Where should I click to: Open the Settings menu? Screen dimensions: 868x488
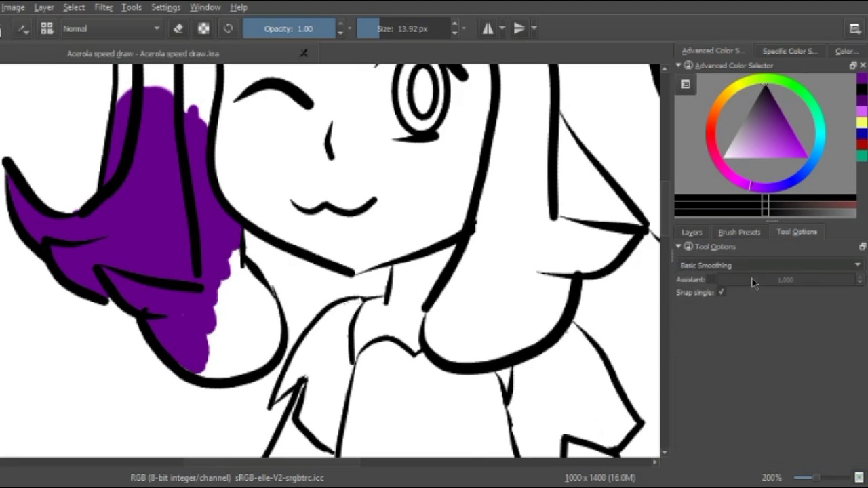[x=165, y=7]
